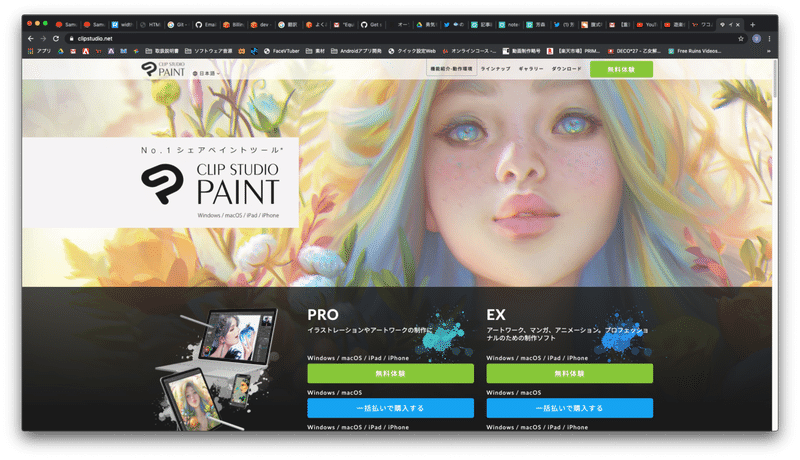
Task: Open the ギャラリー nav item
Action: 531,68
